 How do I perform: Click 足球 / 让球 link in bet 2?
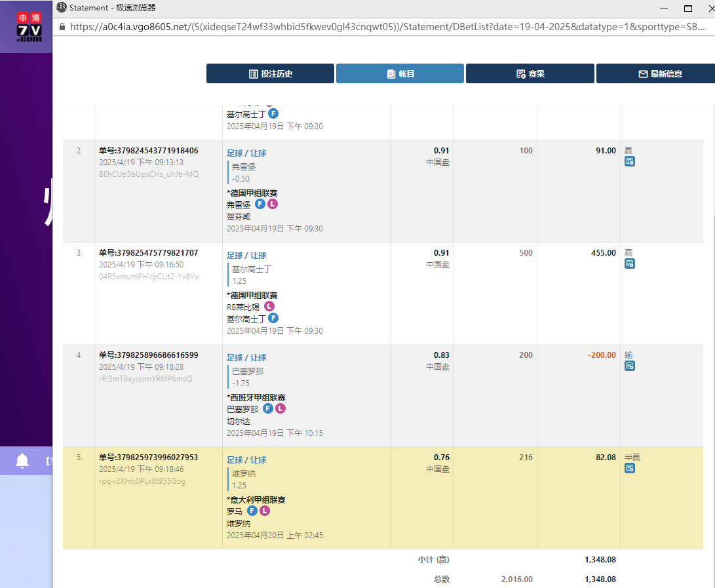(x=246, y=153)
